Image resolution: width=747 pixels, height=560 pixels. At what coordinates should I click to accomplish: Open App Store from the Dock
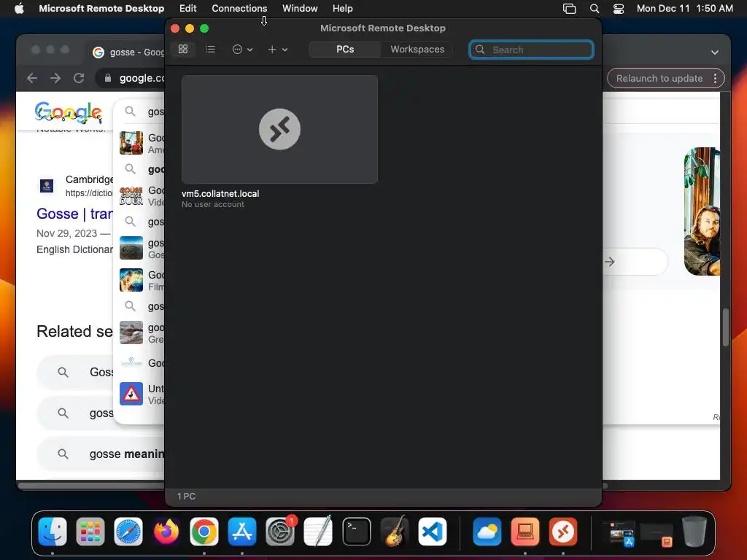[242, 532]
